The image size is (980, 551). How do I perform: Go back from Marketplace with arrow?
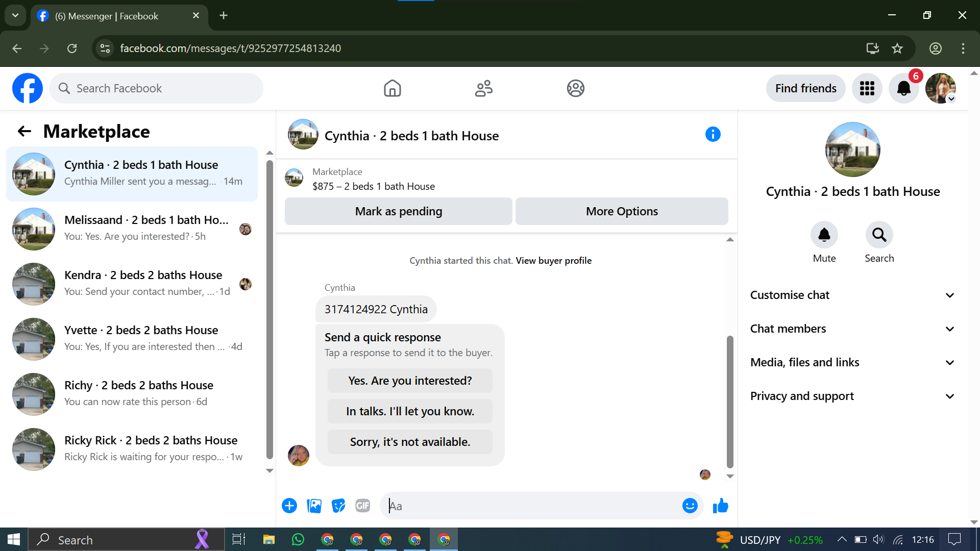click(x=24, y=132)
